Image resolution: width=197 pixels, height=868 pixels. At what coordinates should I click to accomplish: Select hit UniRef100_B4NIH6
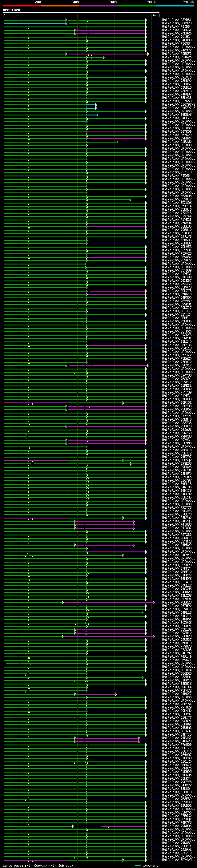(176, 487)
